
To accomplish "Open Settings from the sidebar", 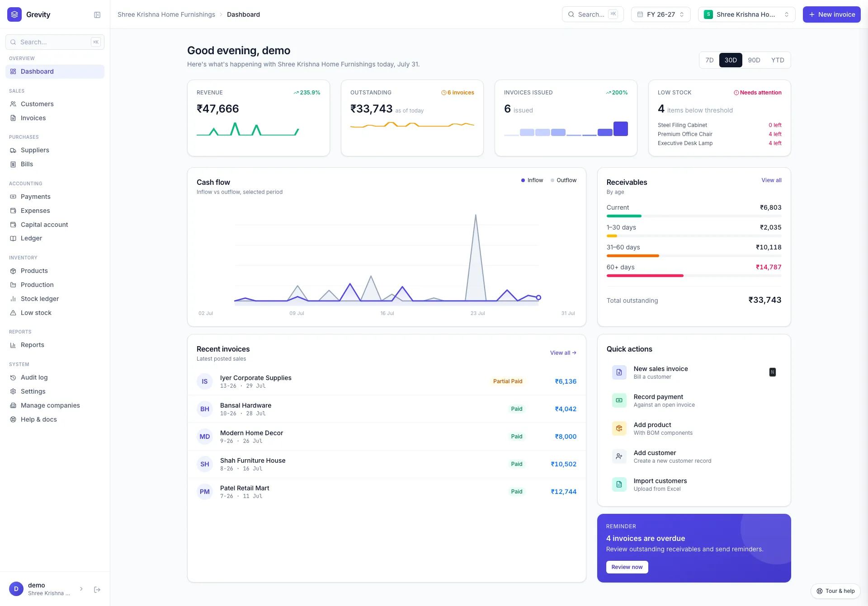I will pyautogui.click(x=55, y=391).
